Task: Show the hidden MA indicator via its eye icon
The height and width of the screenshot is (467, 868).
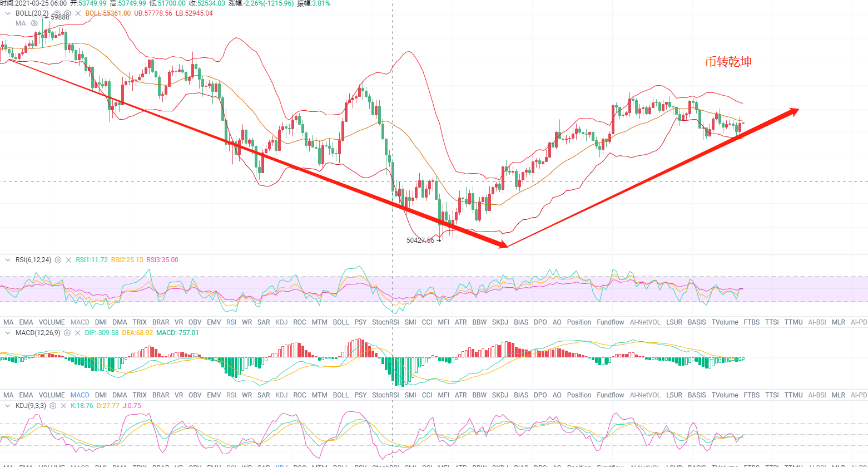Action: coord(34,23)
